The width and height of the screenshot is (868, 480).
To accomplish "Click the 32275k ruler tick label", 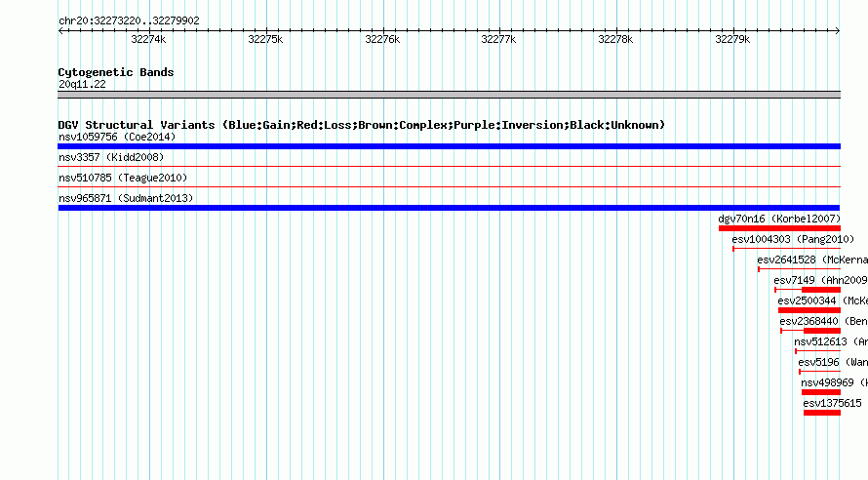I will click(265, 40).
